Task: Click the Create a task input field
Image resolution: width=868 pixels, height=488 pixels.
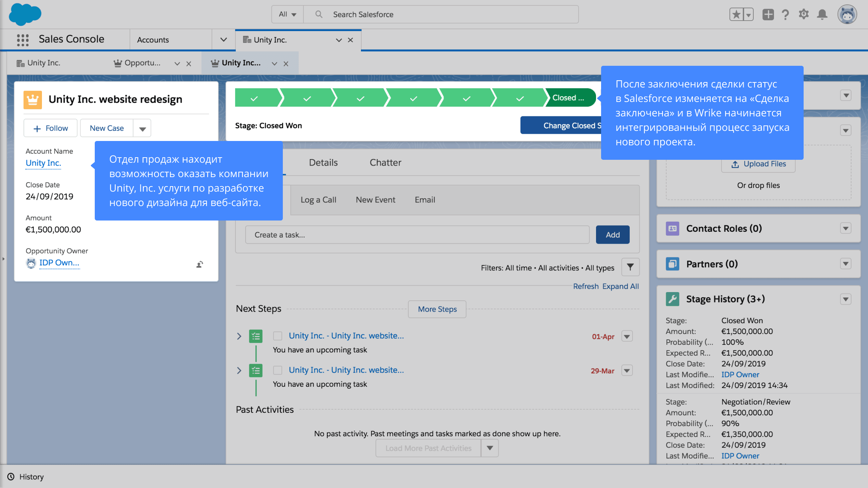Action: pos(417,235)
